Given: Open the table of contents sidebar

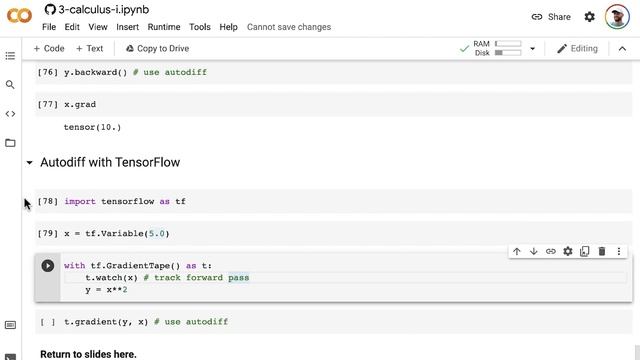Looking at the screenshot, I should click(10, 56).
